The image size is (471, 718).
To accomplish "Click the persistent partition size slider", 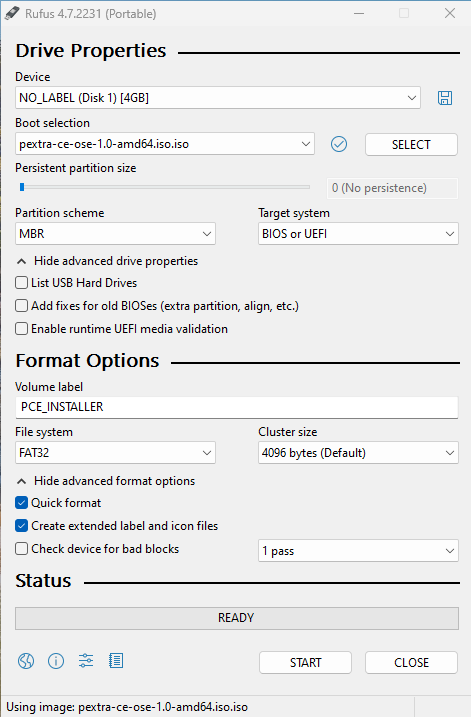I will tap(165, 187).
